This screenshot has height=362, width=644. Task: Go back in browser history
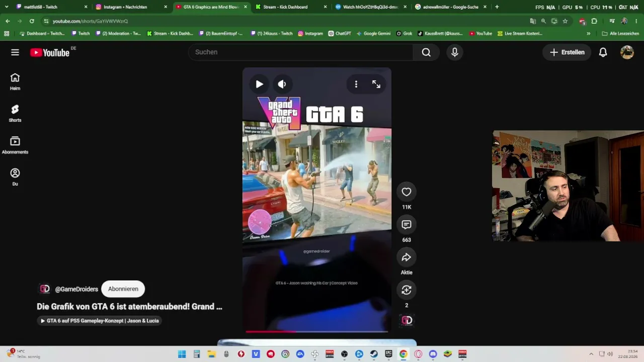point(8,21)
